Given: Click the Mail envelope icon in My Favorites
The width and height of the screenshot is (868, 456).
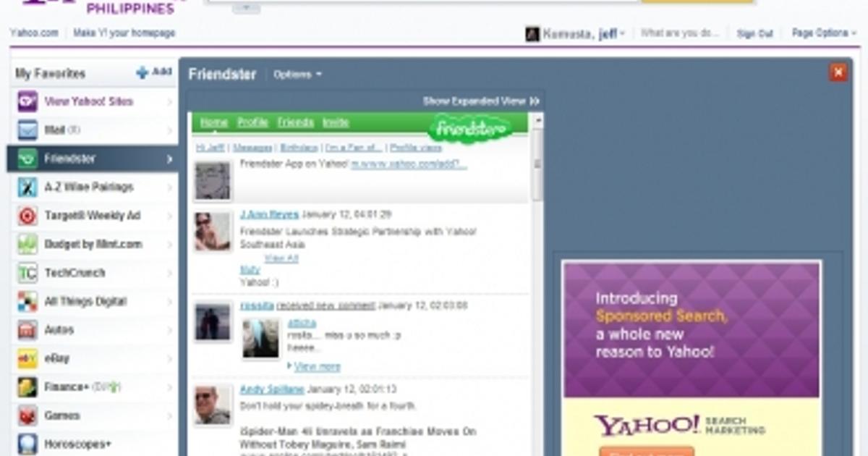Looking at the screenshot, I should tap(27, 130).
